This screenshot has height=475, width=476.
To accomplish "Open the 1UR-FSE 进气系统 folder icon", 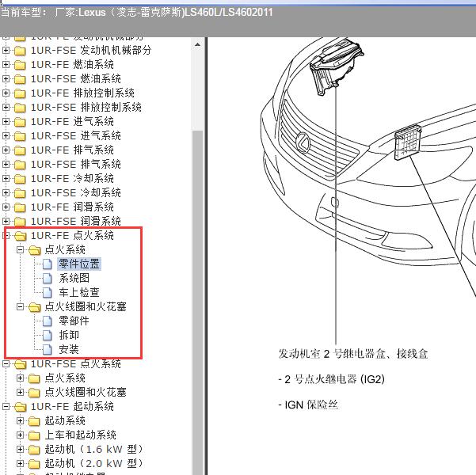I will pos(20,136).
